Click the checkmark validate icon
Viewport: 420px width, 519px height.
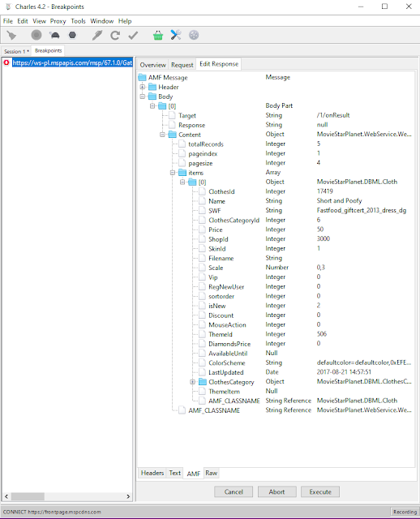click(133, 35)
